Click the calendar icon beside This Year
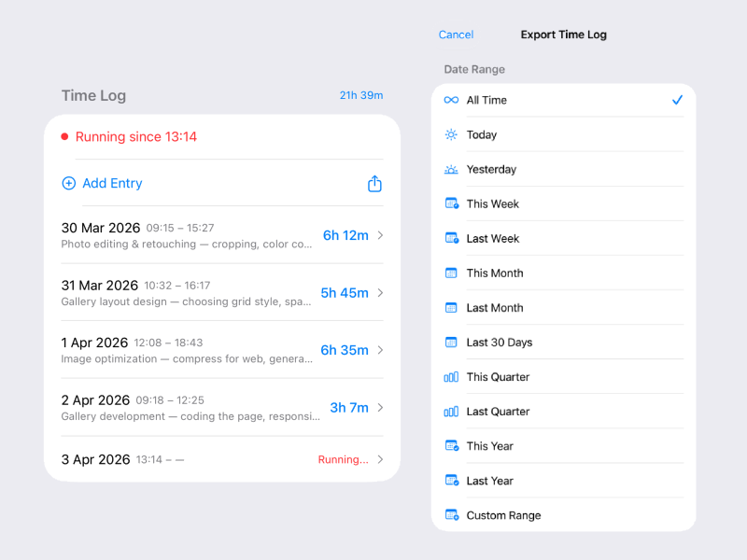 (x=451, y=446)
